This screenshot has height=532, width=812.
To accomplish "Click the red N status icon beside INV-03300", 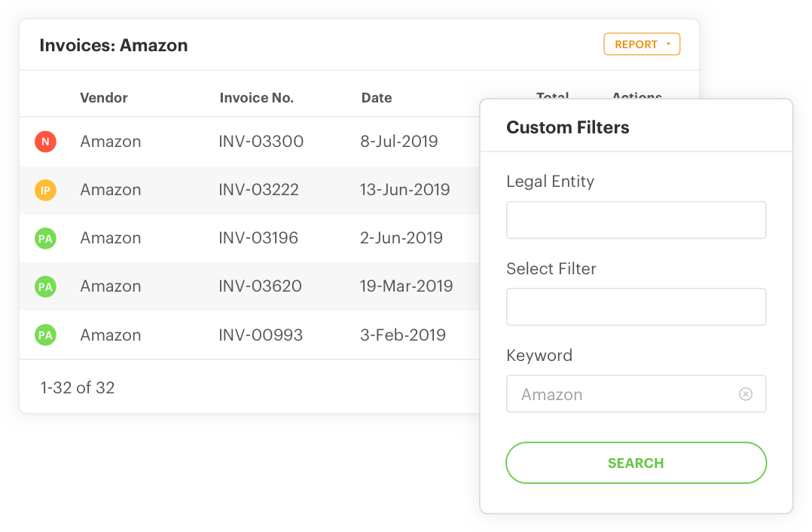I will pos(45,142).
